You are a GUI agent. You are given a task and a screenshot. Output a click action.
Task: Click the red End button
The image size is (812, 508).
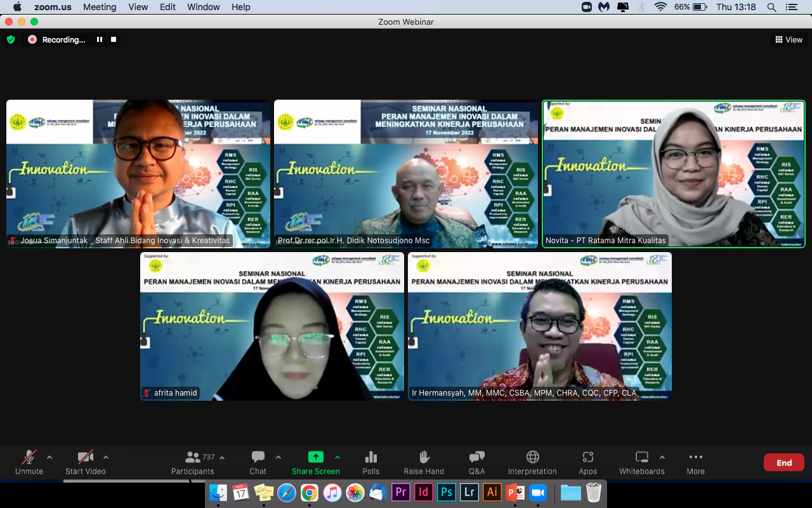pos(783,462)
